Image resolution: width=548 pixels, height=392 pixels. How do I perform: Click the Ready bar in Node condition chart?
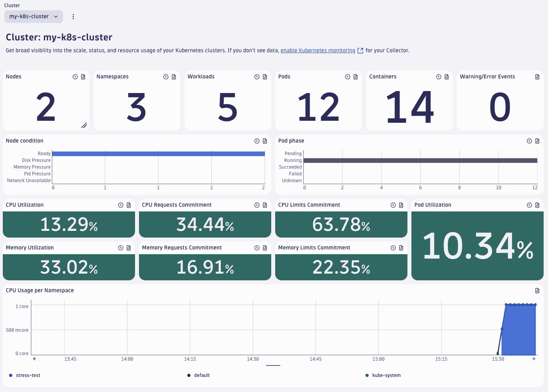pyautogui.click(x=158, y=154)
